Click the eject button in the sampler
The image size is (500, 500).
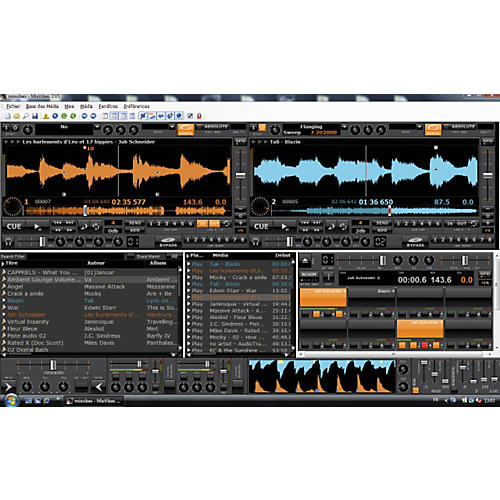tap(305, 261)
